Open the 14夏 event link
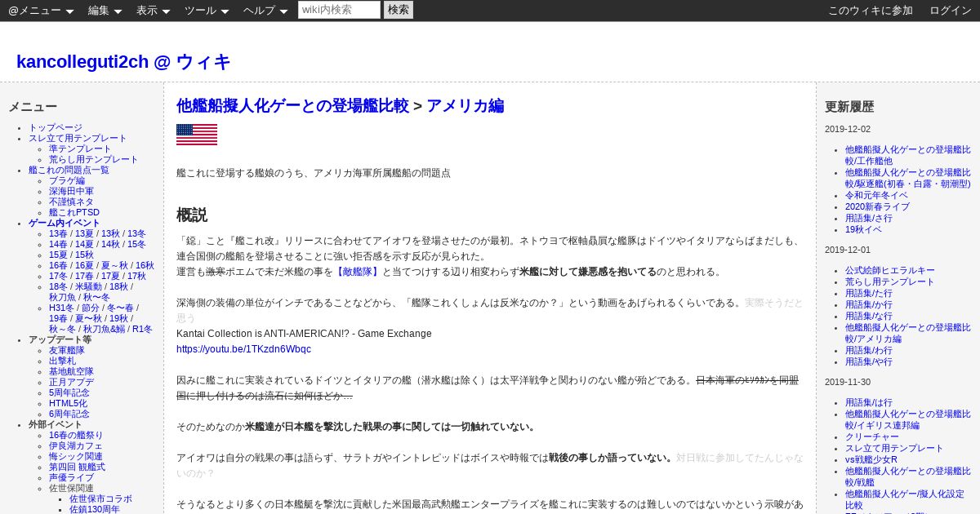The image size is (980, 514). [x=84, y=245]
